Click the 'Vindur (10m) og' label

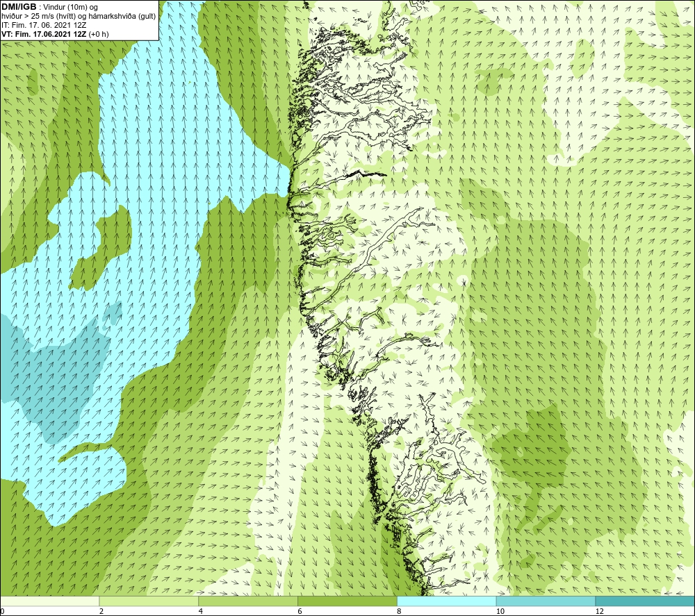[71, 8]
